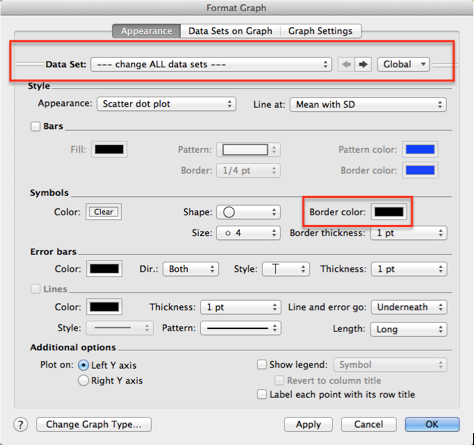The width and height of the screenshot is (475, 446).
Task: Open the Line and error go dropdown
Action: 409,307
